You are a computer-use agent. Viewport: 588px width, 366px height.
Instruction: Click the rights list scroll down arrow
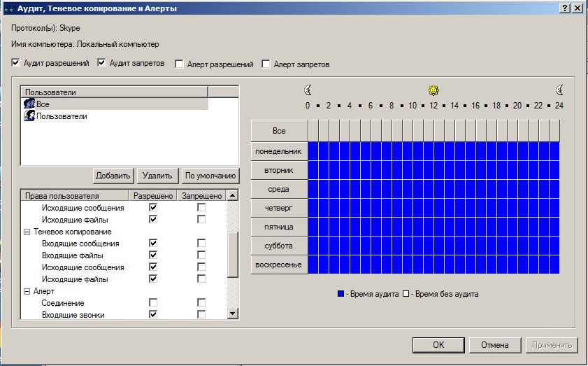point(233,313)
